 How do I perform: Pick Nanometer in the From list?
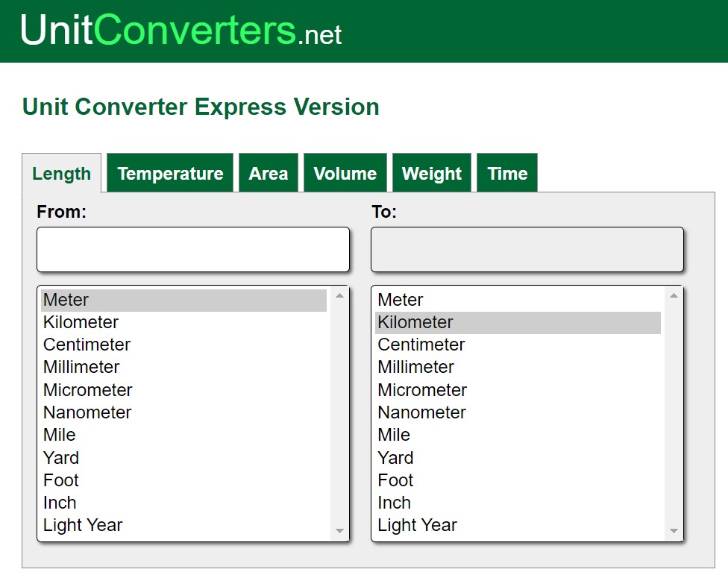pos(183,412)
